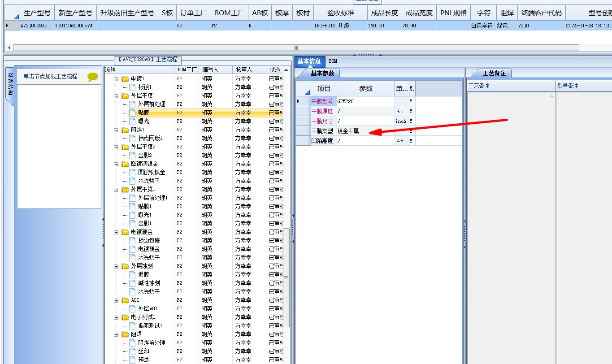Click the folder icon of 外层干膜1
Image resolution: width=612 pixels, height=364 pixels.
125,189
